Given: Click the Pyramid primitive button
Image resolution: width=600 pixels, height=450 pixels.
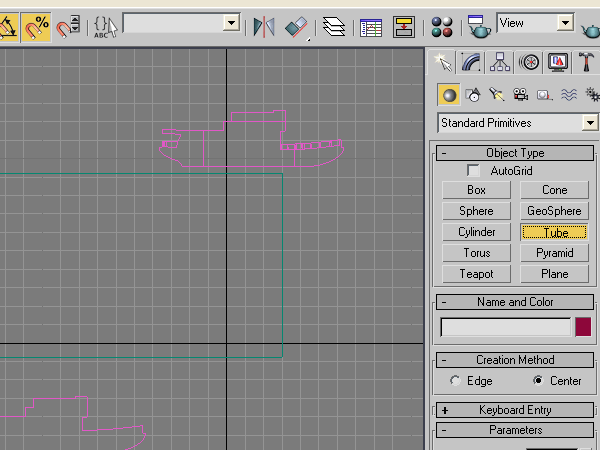Looking at the screenshot, I should pyautogui.click(x=554, y=253).
